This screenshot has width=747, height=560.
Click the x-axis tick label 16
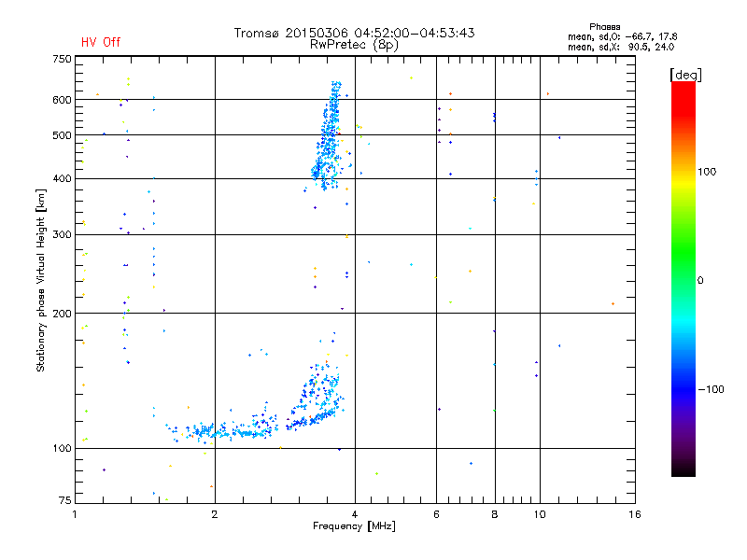click(x=635, y=514)
